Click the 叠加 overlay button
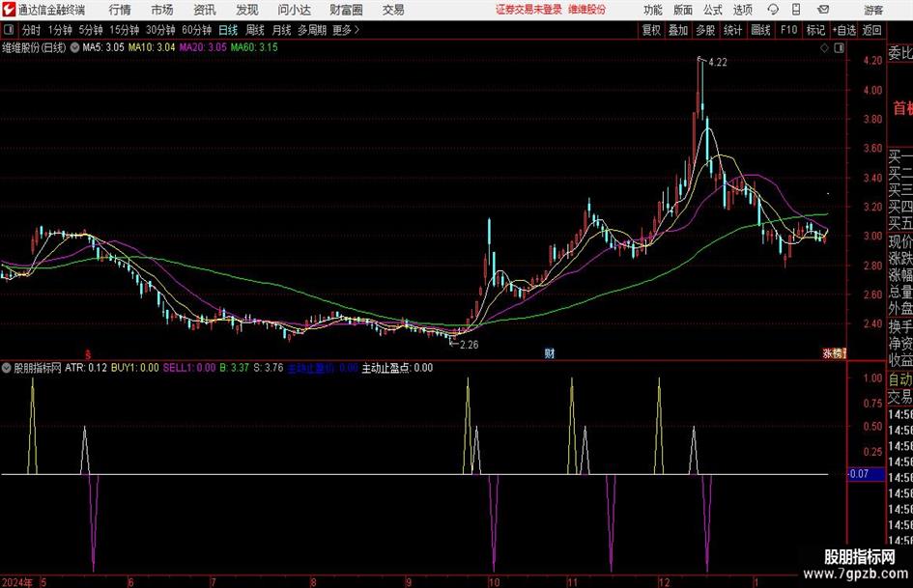Image resolution: width=913 pixels, height=588 pixels. click(678, 30)
